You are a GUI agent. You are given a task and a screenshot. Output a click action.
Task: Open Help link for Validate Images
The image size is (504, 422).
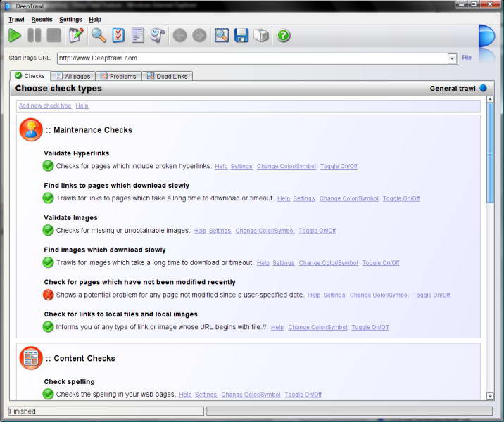tap(200, 231)
